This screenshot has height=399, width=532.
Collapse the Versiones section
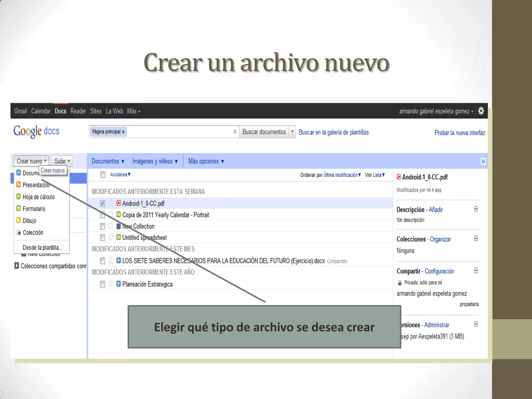coord(476,324)
